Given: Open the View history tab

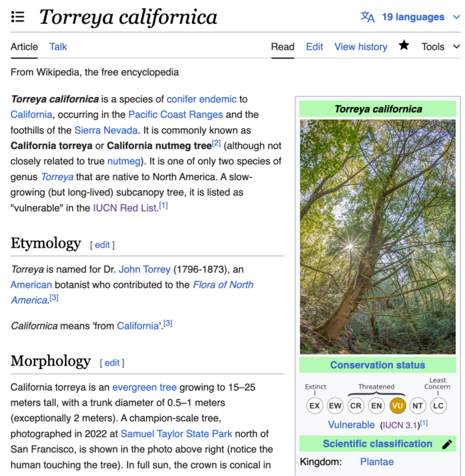Looking at the screenshot, I should 361,47.
